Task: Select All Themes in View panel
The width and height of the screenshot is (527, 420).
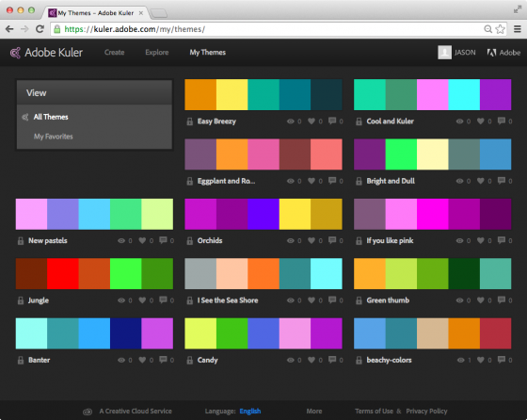Action: 51,117
